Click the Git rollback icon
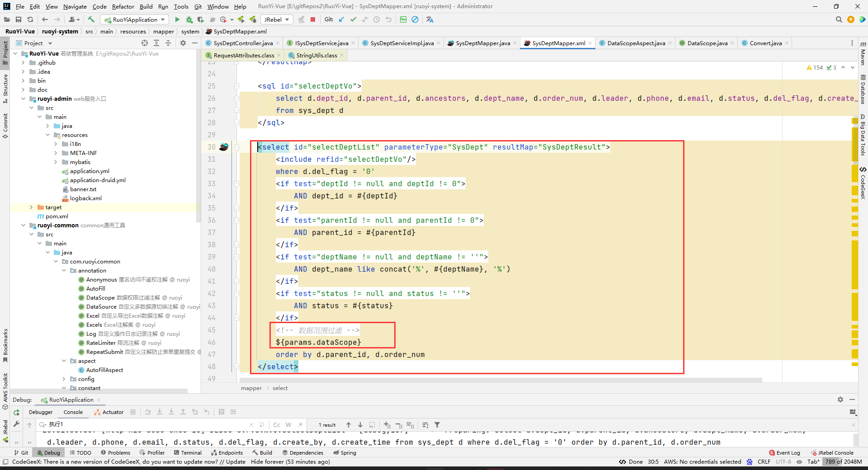Screen dimensions: 868x470 pyautogui.click(x=388, y=19)
